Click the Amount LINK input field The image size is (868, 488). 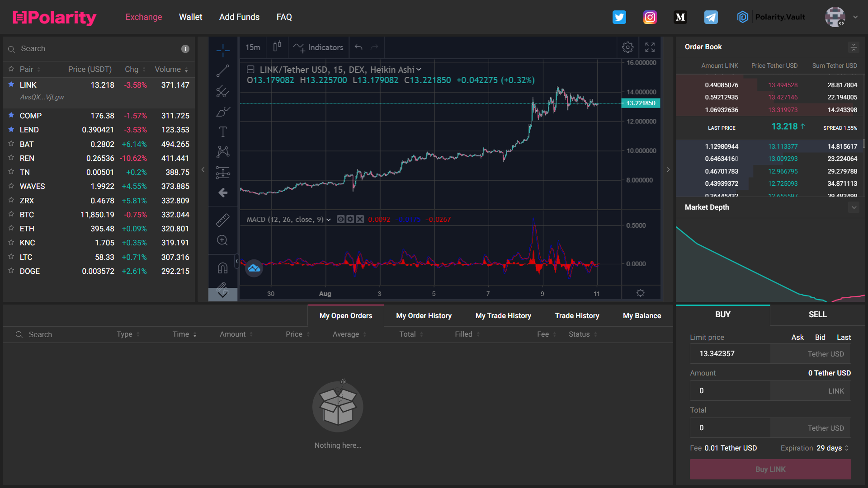[770, 391]
